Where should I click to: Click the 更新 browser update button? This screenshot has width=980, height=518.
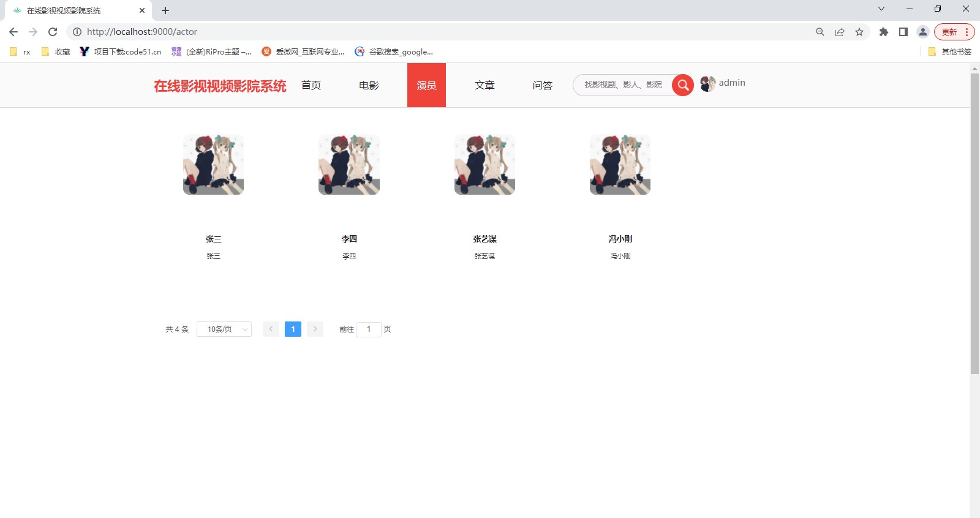[x=954, y=32]
